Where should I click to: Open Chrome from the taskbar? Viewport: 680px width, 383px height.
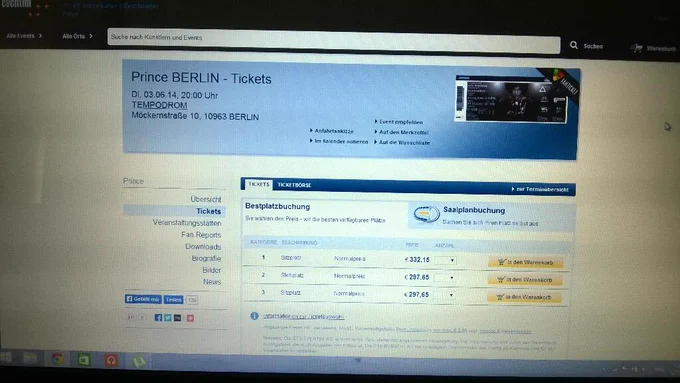[57, 359]
